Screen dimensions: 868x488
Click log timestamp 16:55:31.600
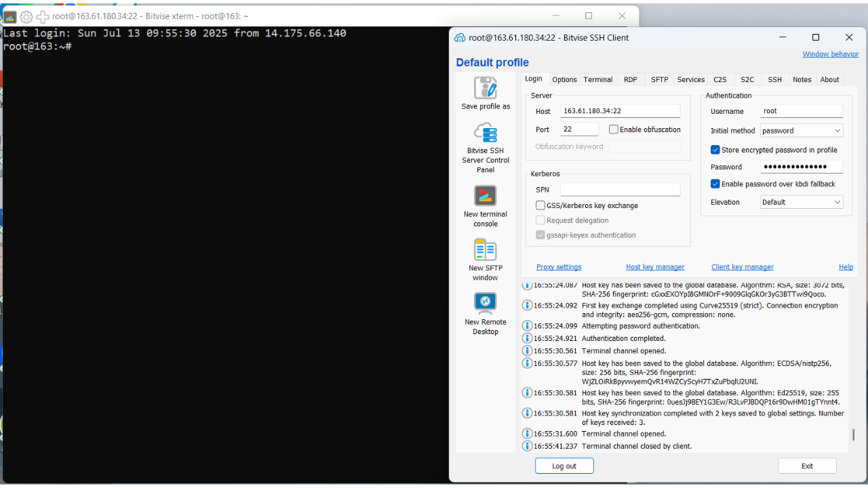pyautogui.click(x=555, y=434)
